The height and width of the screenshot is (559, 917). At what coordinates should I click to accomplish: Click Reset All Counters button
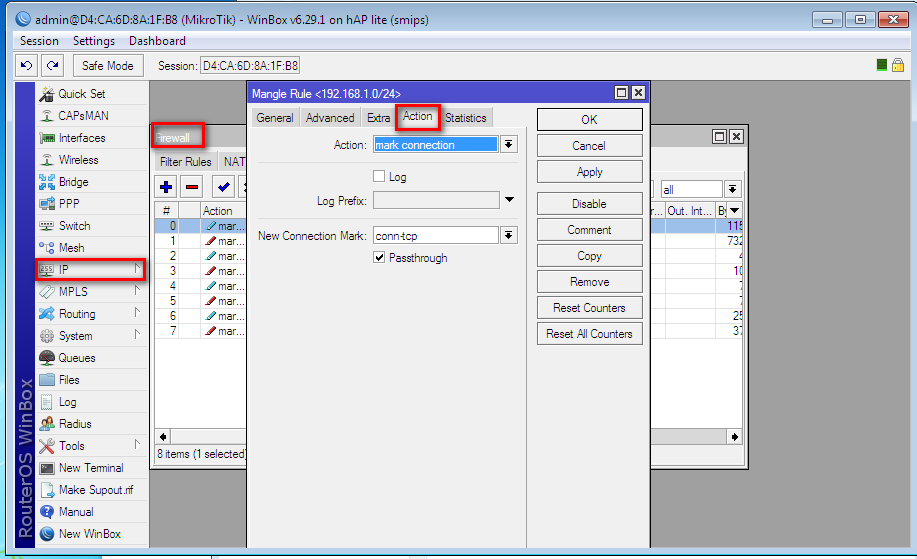coord(590,334)
